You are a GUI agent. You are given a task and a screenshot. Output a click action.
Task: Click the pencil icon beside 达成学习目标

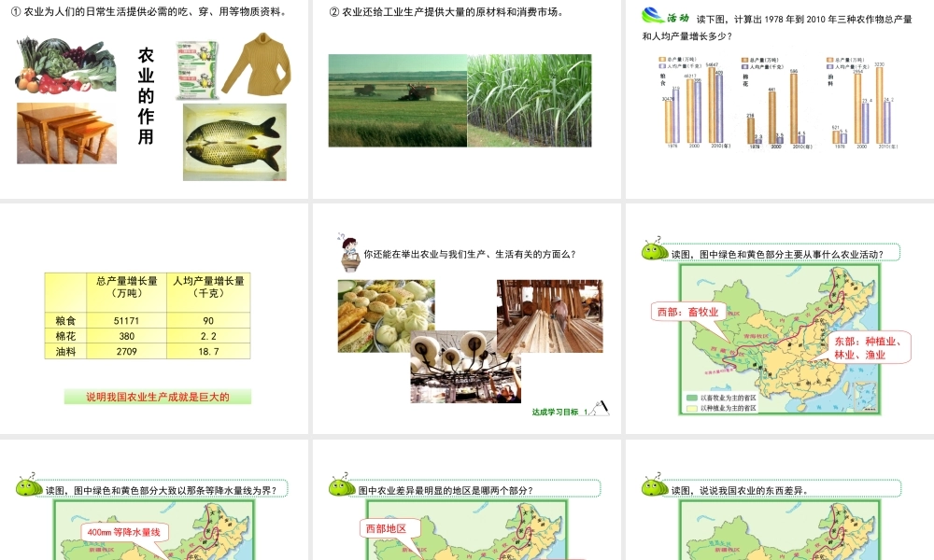(x=600, y=408)
